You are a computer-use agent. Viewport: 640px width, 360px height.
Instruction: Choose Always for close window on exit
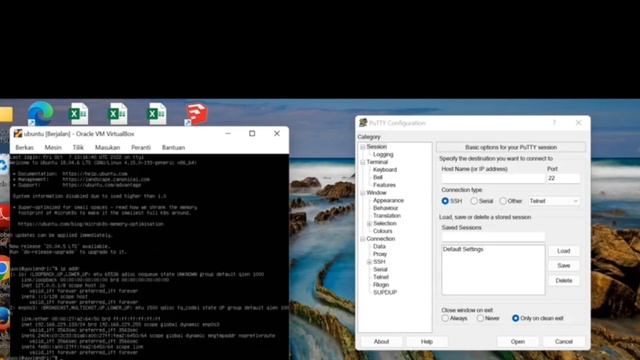pos(445,318)
